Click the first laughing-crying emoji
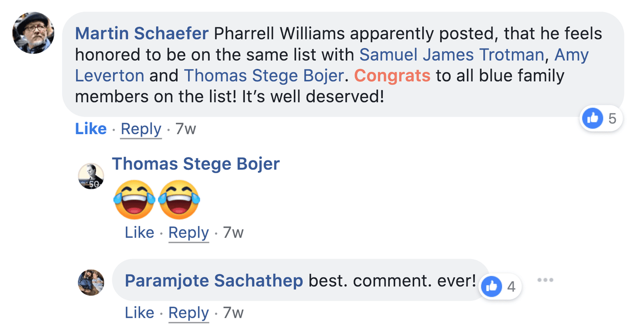 point(134,199)
